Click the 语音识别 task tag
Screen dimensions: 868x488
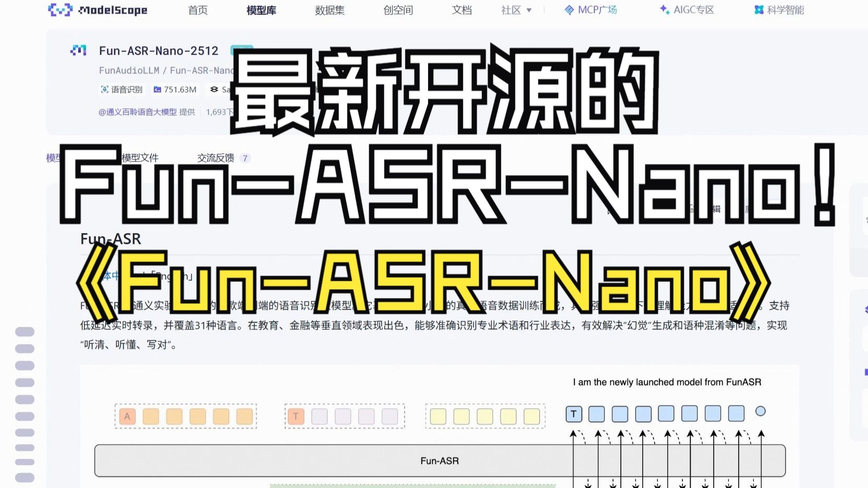pos(121,90)
